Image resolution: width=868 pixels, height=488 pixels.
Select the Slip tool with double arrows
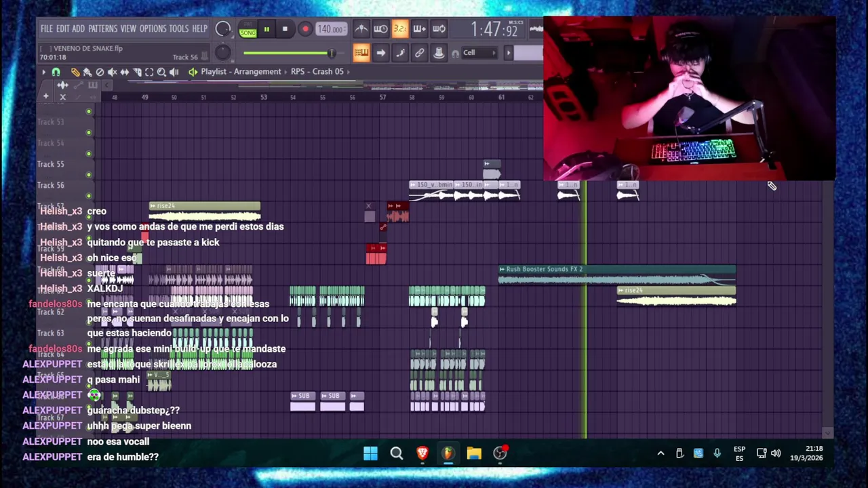124,72
